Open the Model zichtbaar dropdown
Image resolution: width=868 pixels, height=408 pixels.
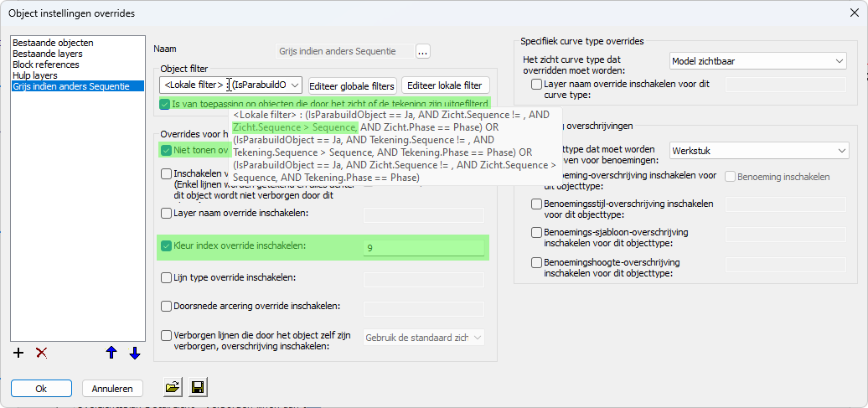(x=758, y=61)
